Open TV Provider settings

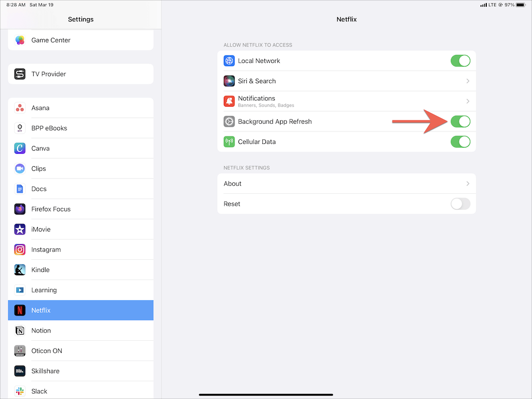(81, 74)
